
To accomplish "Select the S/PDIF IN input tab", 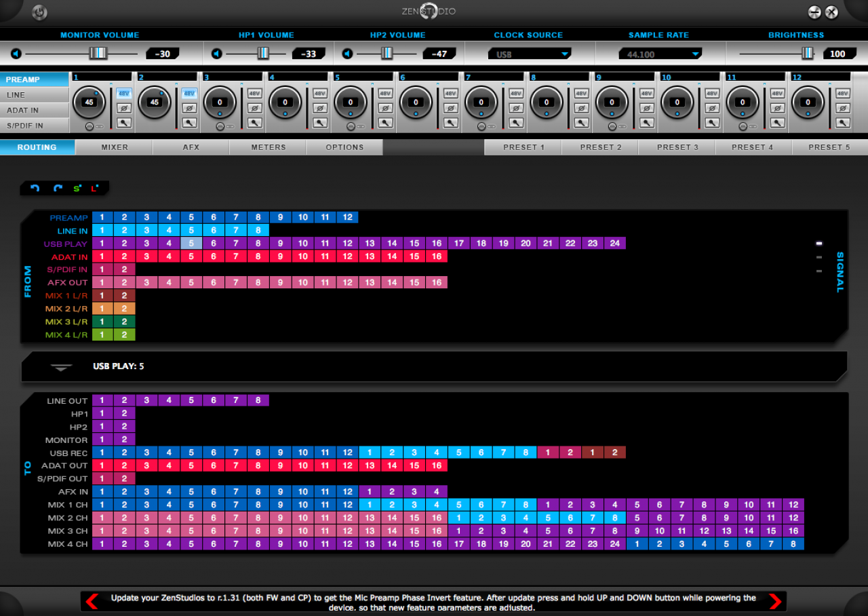I will coord(35,125).
